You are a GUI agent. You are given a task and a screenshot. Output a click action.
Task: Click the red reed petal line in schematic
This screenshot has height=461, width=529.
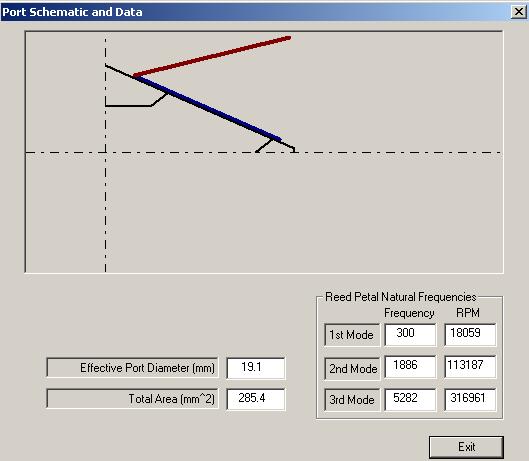212,56
